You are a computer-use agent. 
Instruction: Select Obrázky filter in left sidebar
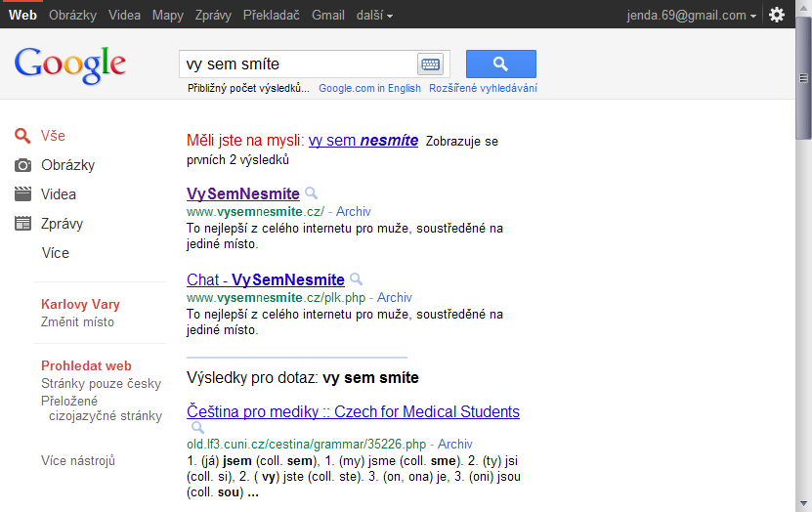tap(67, 165)
